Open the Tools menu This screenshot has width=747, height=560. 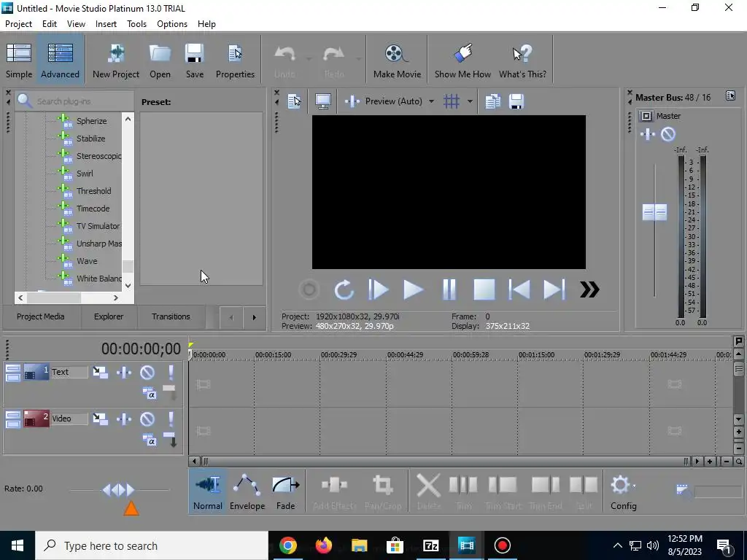[136, 24]
